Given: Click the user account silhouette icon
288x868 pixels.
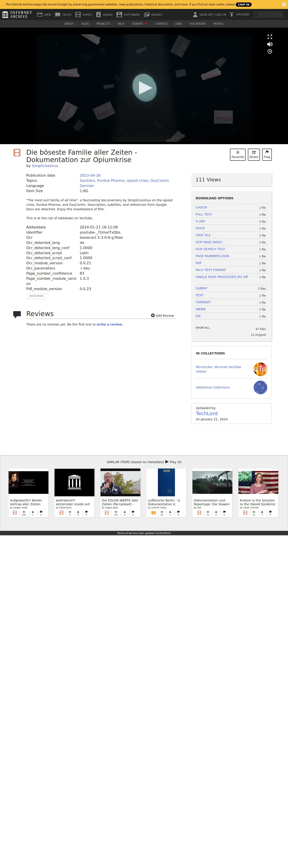Looking at the screenshot, I should (195, 15).
